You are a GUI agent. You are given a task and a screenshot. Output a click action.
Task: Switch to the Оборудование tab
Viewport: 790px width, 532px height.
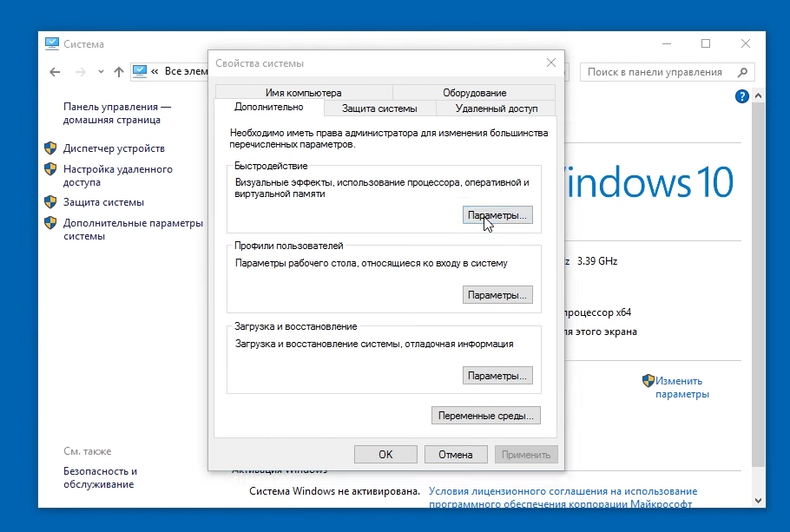coord(474,93)
